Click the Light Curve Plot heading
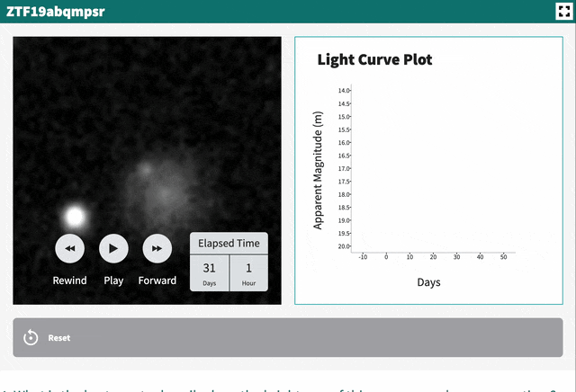This screenshot has height=392, width=576. [374, 59]
